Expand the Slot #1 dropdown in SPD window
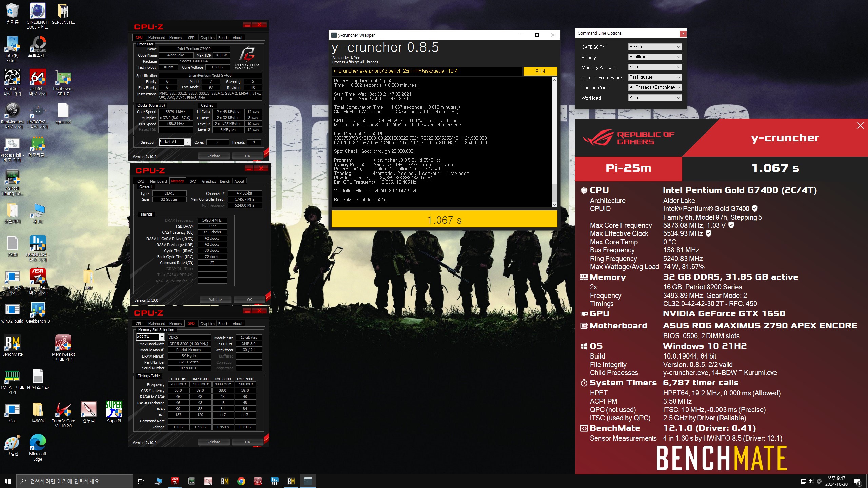Viewport: 868px width, 488px height. (x=150, y=337)
